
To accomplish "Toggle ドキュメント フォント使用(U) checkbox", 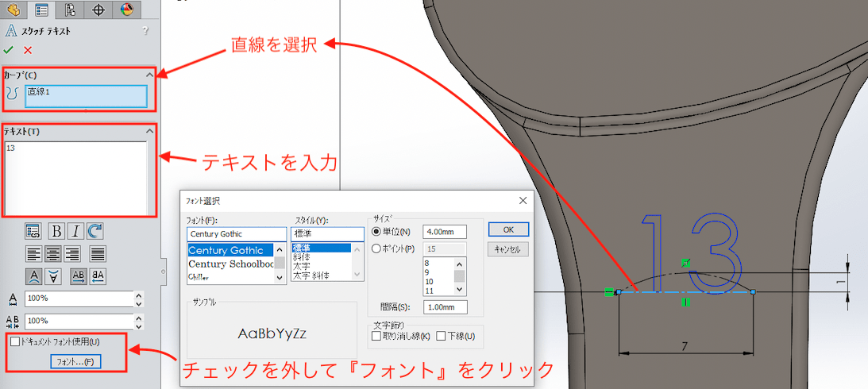I will [x=15, y=342].
